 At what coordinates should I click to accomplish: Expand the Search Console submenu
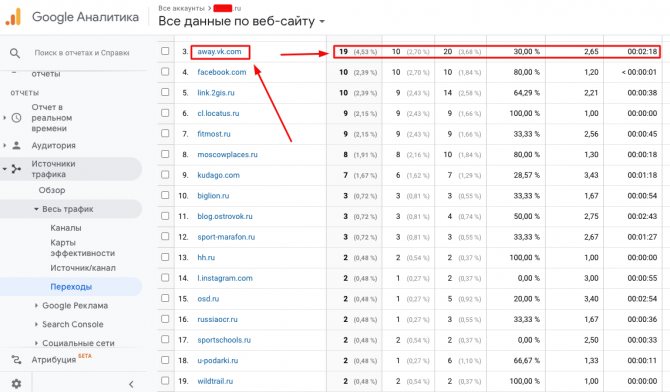pos(36,324)
